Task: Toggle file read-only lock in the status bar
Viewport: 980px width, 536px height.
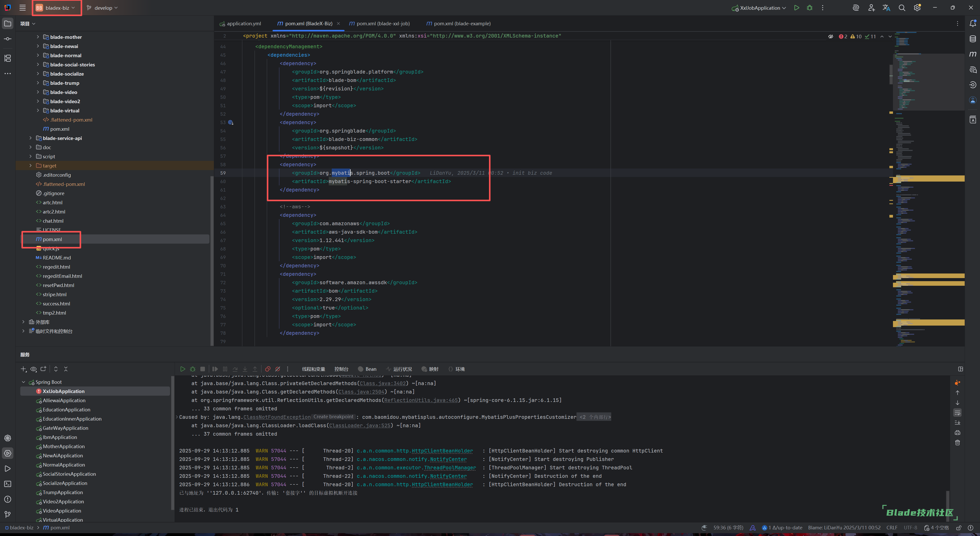Action: pyautogui.click(x=959, y=528)
